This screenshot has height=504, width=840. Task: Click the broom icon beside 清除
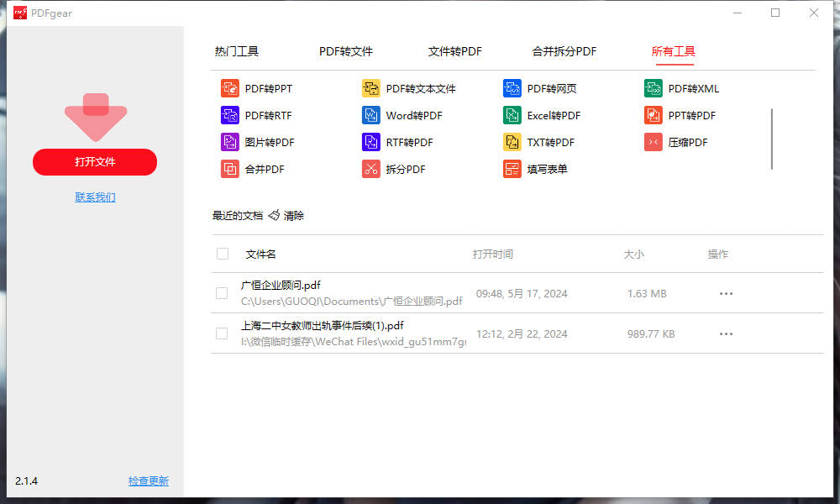pos(274,215)
